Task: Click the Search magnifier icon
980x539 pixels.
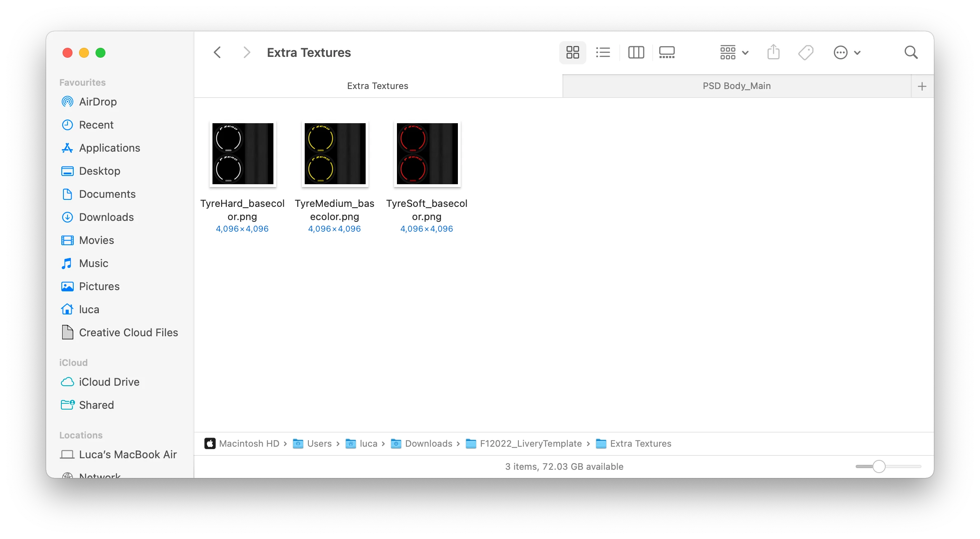Action: pyautogui.click(x=911, y=52)
